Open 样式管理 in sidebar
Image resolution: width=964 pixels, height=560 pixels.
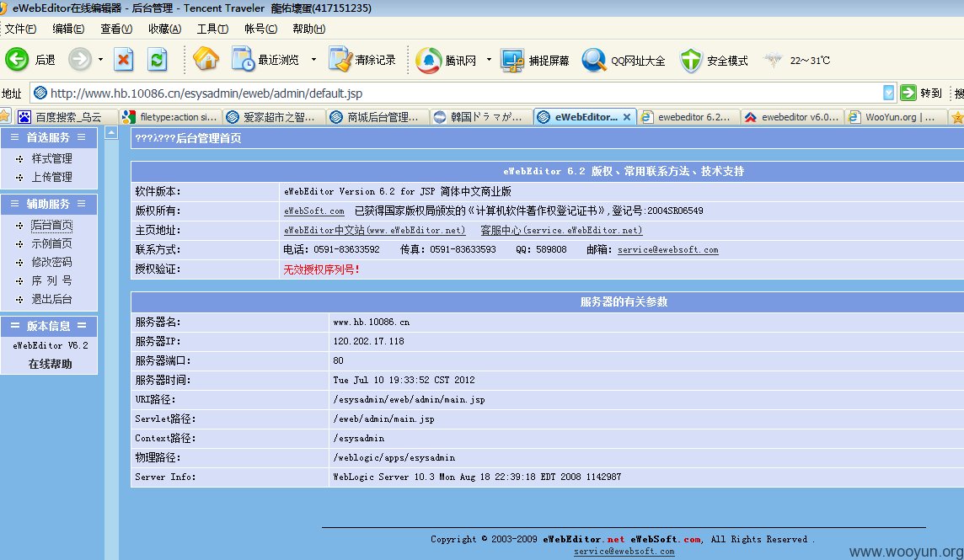click(51, 158)
